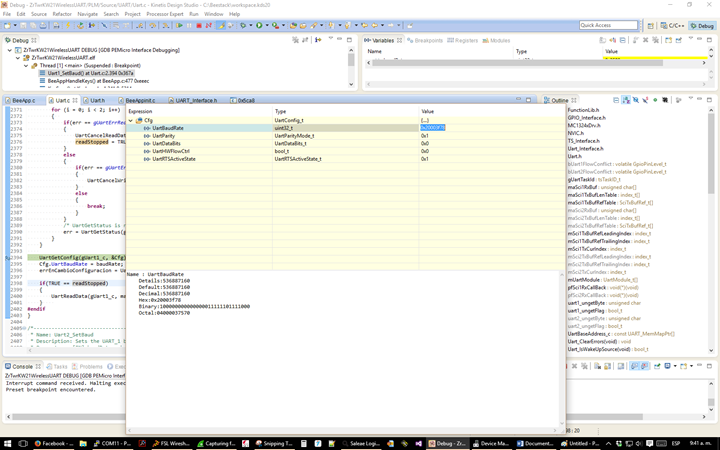Click green dot icon in Outline toolbar
Viewport: 720px width, 450px height.
pos(655,100)
